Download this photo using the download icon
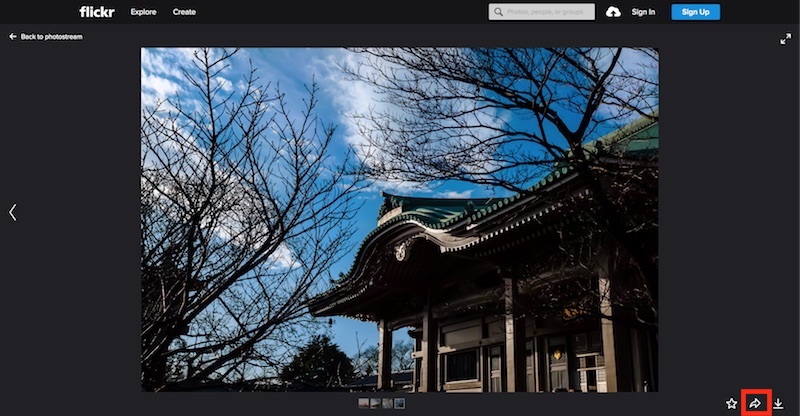The image size is (800, 416). [x=779, y=404]
